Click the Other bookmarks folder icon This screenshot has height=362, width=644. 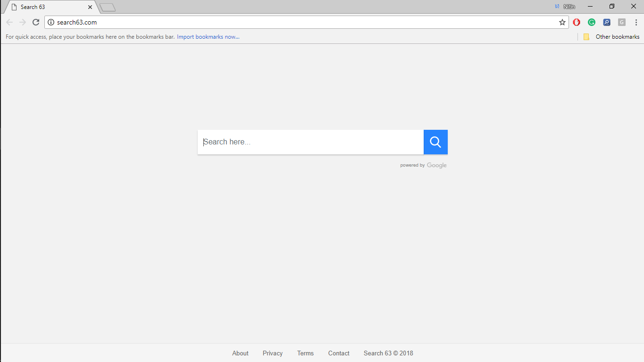[x=586, y=36]
